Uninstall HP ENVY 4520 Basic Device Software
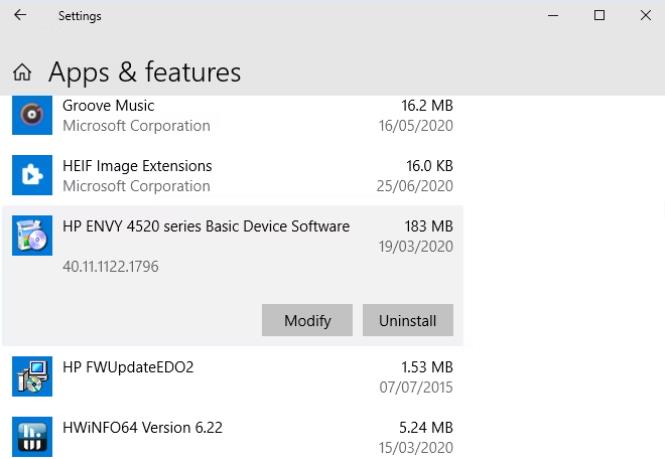 [x=408, y=320]
